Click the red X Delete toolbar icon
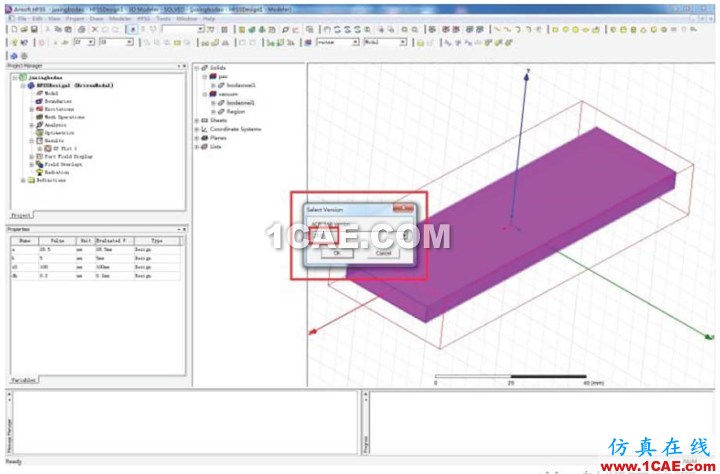 click(95, 29)
